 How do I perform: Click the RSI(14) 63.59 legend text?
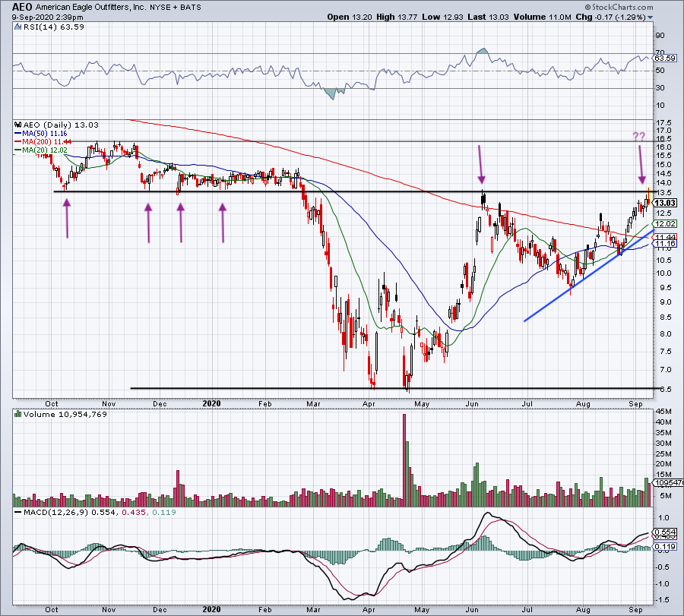point(54,27)
